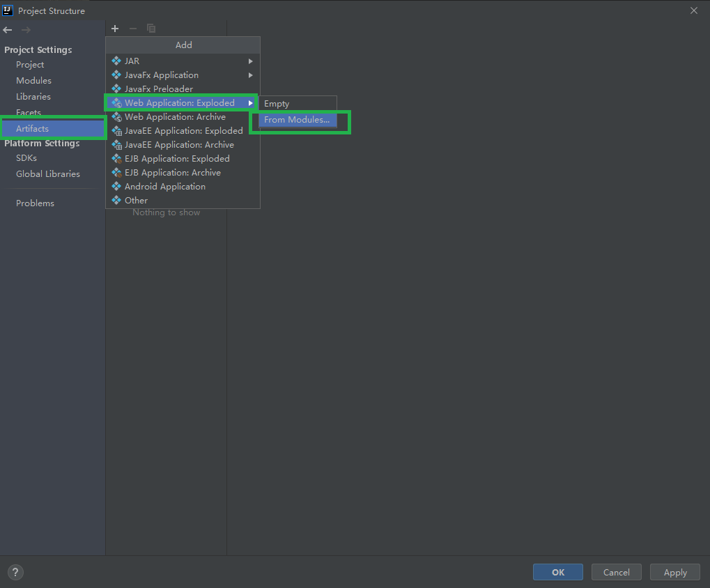The image size is (710, 588).
Task: Select Artifacts in the sidebar
Action: pos(52,129)
